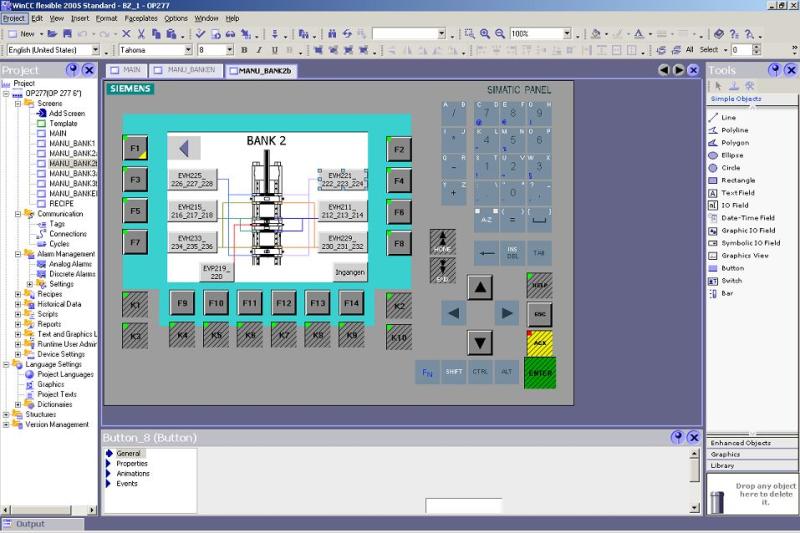Toggle Underline text formatting
This screenshot has height=533, width=800.
pyautogui.click(x=274, y=50)
